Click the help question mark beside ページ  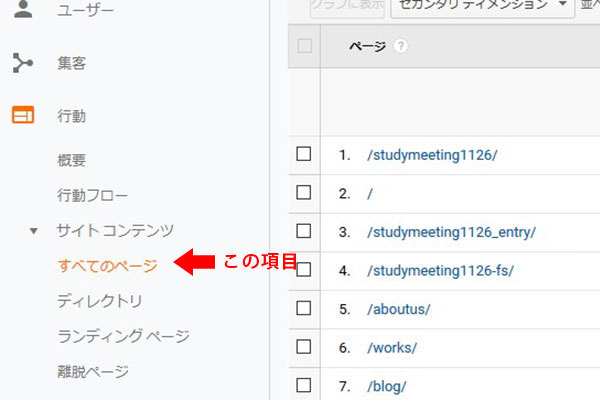[x=401, y=47]
